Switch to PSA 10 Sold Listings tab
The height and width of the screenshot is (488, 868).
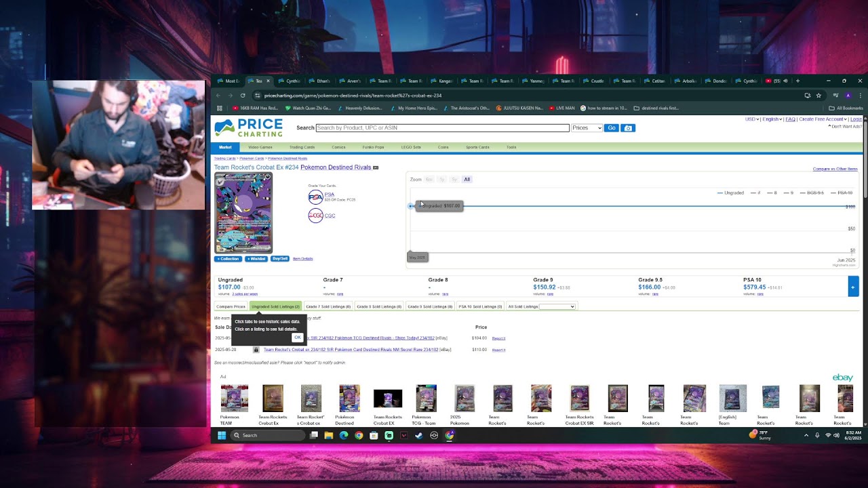pos(481,306)
